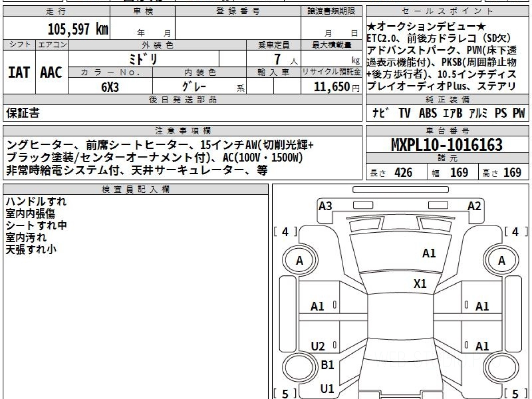
Task: Select the アドバンストパーク、PVM sales point line
Action: click(442, 51)
